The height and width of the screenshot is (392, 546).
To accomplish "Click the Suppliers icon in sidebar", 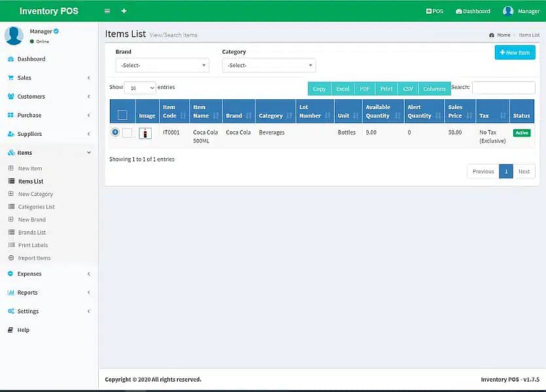I will pos(11,134).
